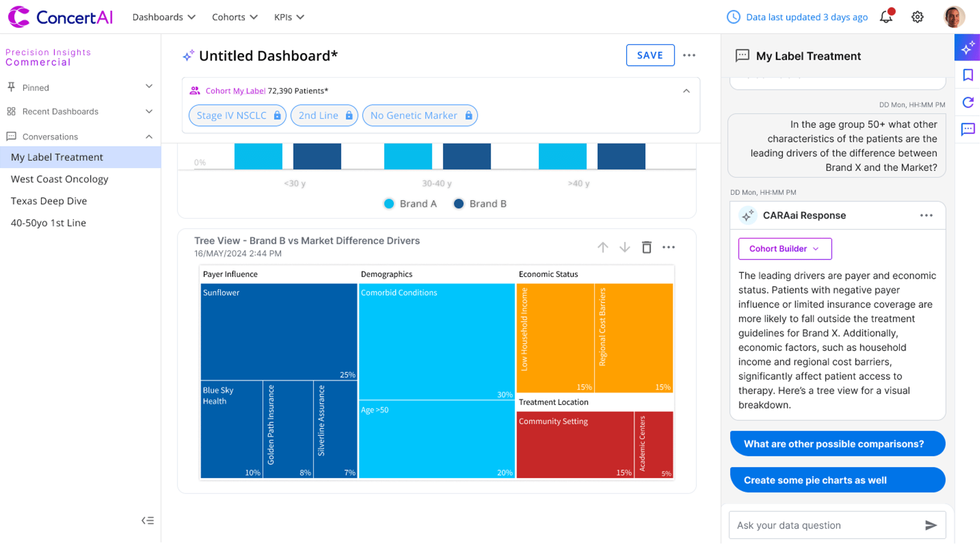Select the 2nd Line filter chip

coord(324,116)
